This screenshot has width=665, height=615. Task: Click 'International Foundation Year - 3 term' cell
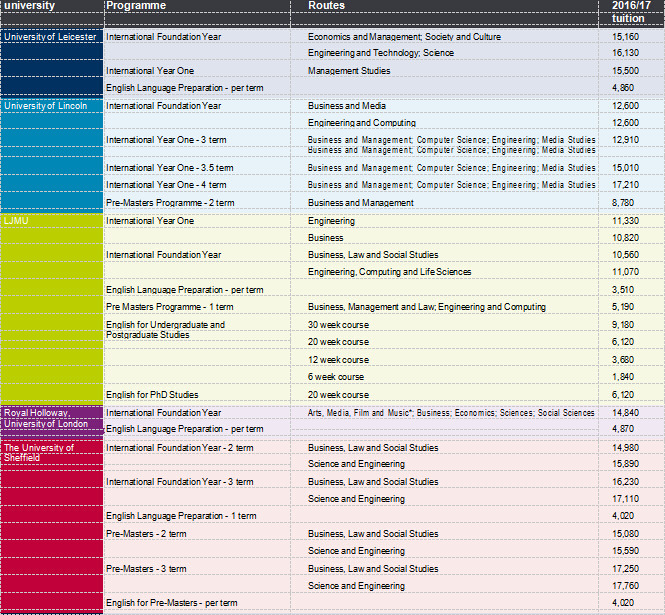(179, 482)
